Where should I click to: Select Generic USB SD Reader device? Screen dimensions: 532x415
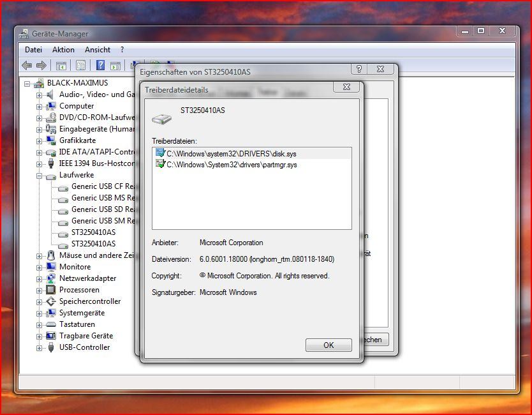coord(103,209)
